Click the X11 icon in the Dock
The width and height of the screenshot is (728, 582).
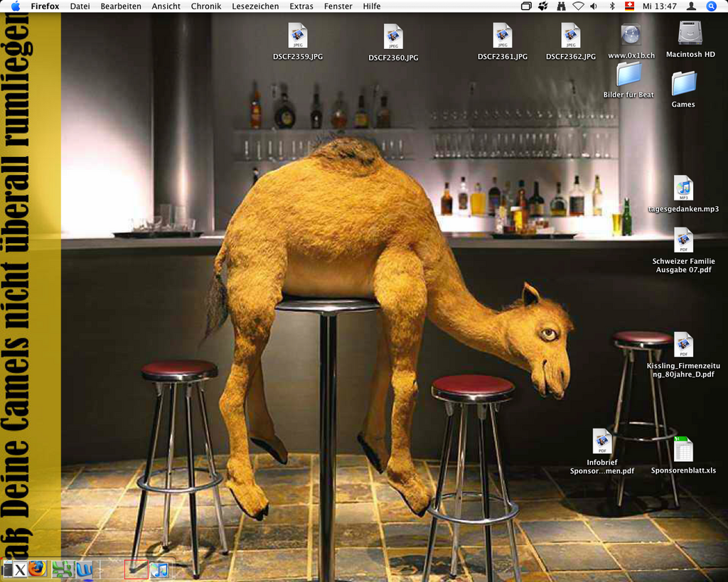click(19, 569)
